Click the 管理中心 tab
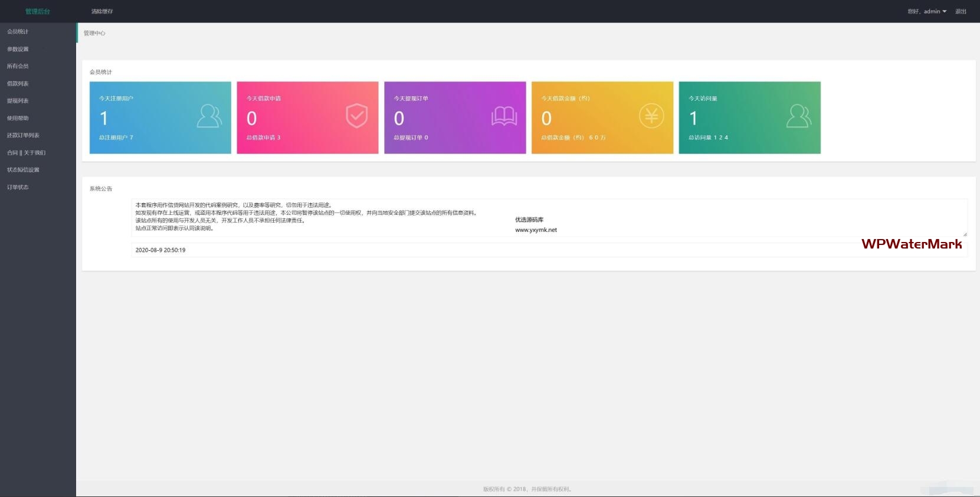The width and height of the screenshot is (980, 497). pos(94,33)
